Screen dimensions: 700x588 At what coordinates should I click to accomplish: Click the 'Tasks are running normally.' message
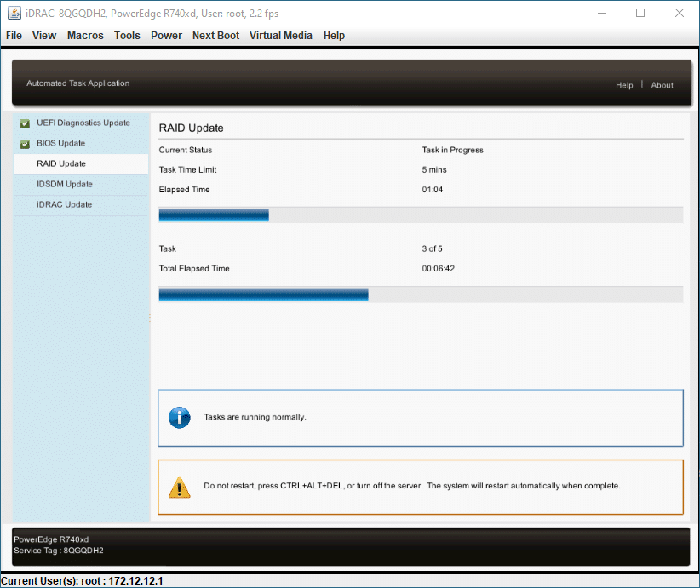click(x=255, y=417)
